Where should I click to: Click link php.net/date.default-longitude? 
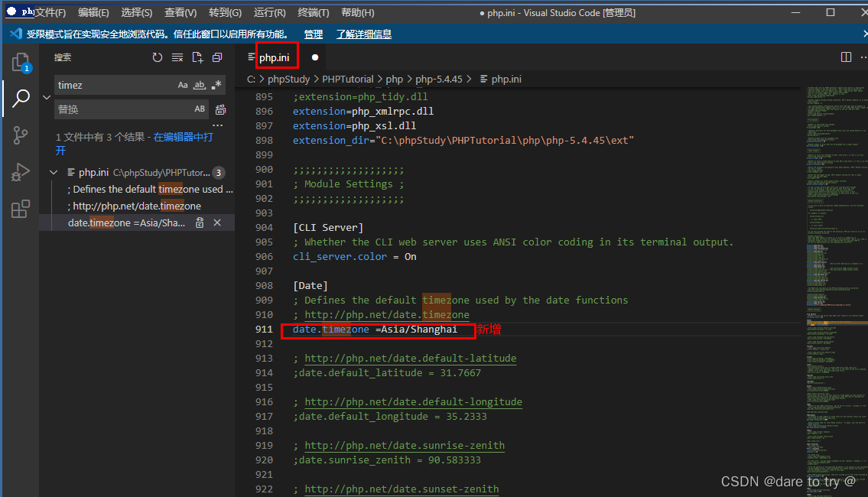pos(414,402)
